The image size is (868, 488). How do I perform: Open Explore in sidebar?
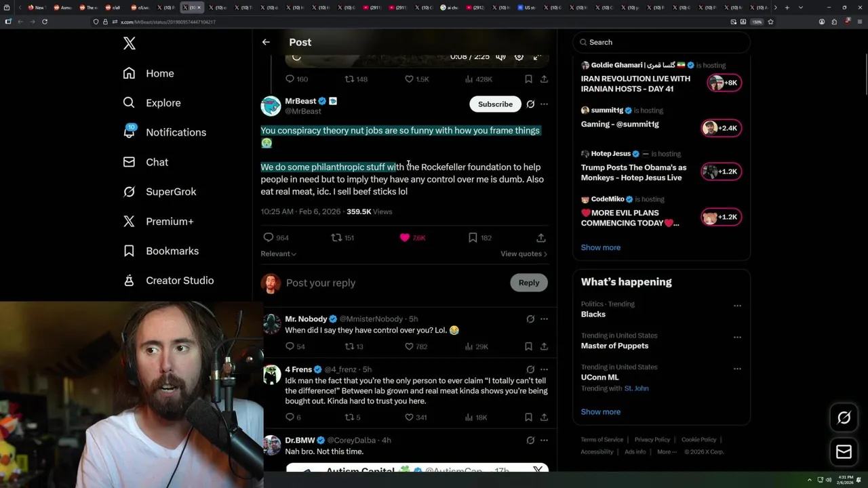(152, 103)
